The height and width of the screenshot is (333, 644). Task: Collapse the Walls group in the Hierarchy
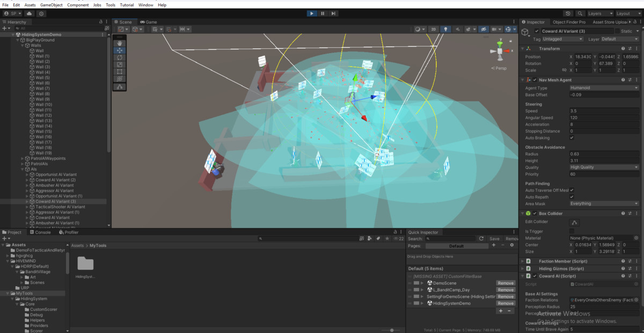click(21, 45)
